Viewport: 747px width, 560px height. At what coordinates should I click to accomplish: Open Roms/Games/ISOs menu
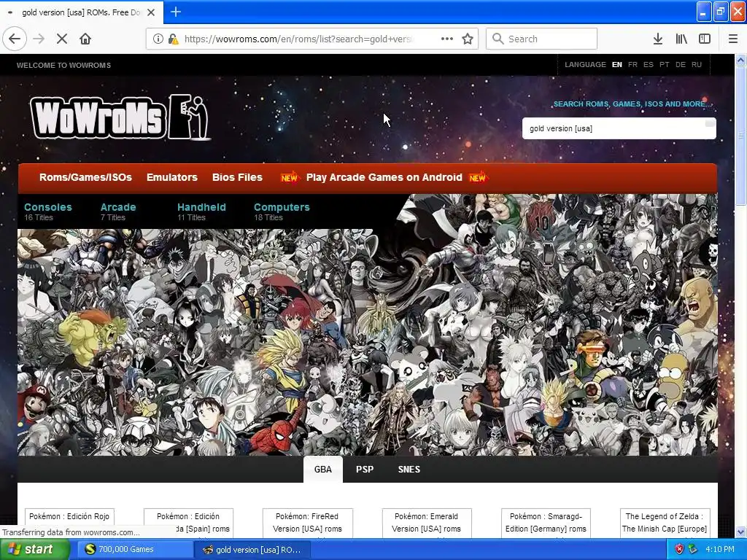(x=86, y=177)
